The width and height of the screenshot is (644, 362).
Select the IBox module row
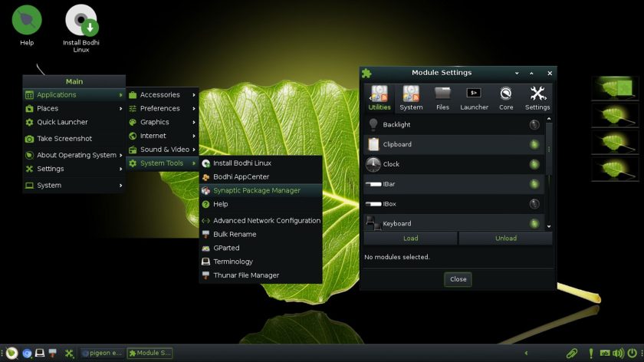coord(453,204)
